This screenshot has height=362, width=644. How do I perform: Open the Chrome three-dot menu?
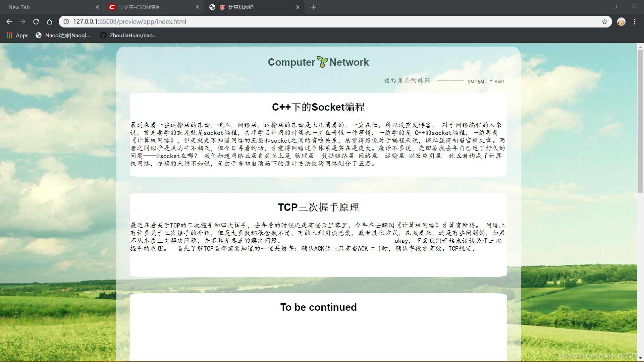pos(635,22)
